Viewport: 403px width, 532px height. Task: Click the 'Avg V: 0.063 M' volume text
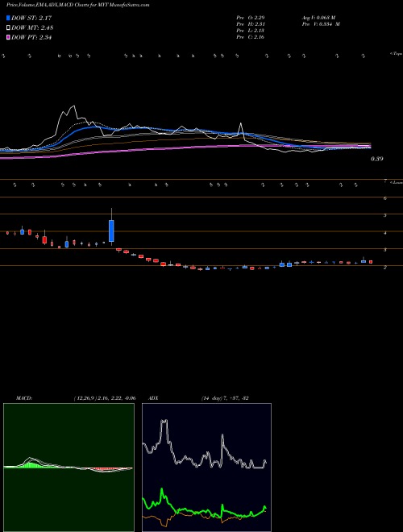point(318,18)
